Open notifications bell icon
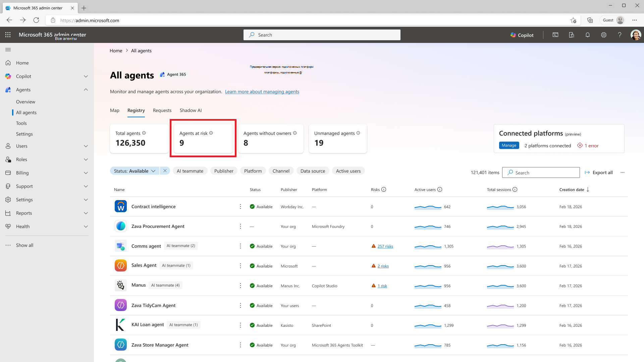Screen dimensions: 644x362 click(588, 35)
